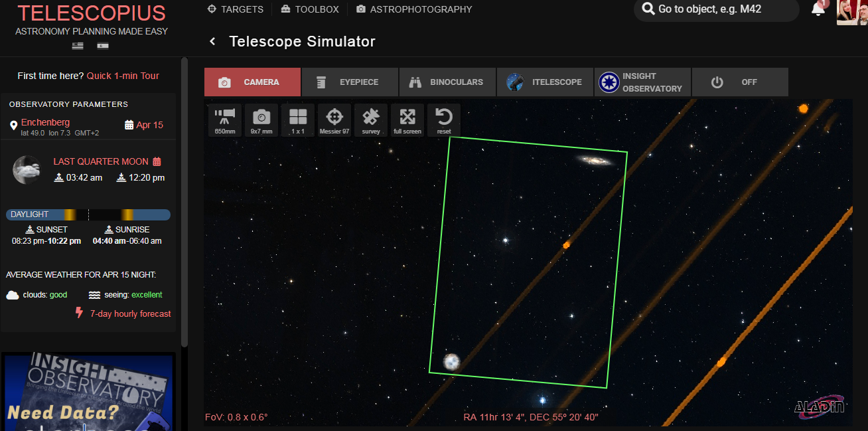The width and height of the screenshot is (868, 431).
Task: Go back using the arrow beside Telescope Simulator
Action: click(x=213, y=41)
